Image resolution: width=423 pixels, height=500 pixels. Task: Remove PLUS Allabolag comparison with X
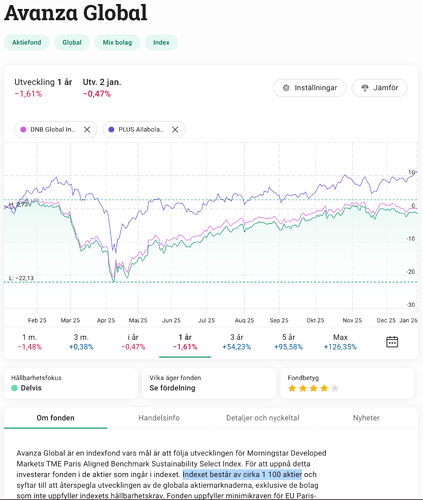(x=175, y=130)
